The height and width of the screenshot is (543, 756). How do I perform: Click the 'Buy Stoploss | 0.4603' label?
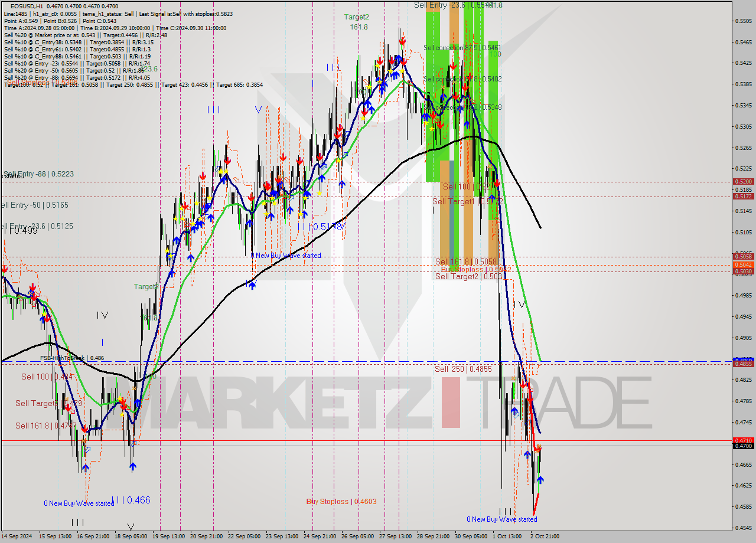click(x=341, y=501)
